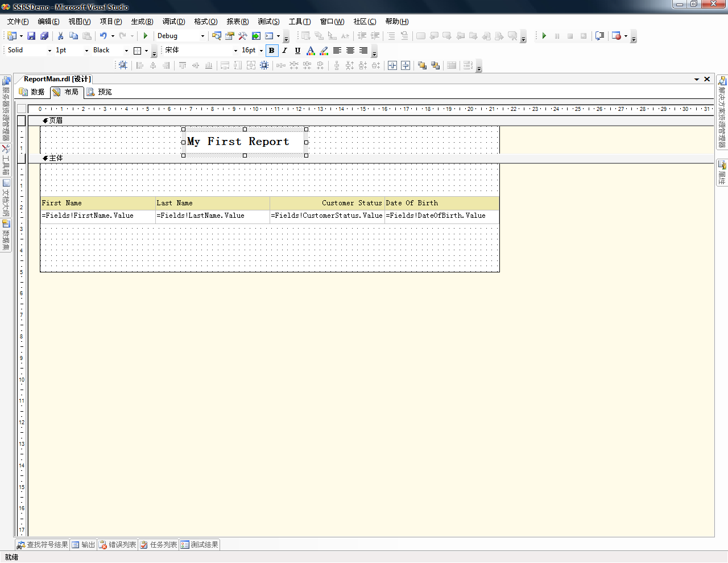Image resolution: width=728 pixels, height=563 pixels.
Task: Open the 属性 side panel
Action: [722, 172]
